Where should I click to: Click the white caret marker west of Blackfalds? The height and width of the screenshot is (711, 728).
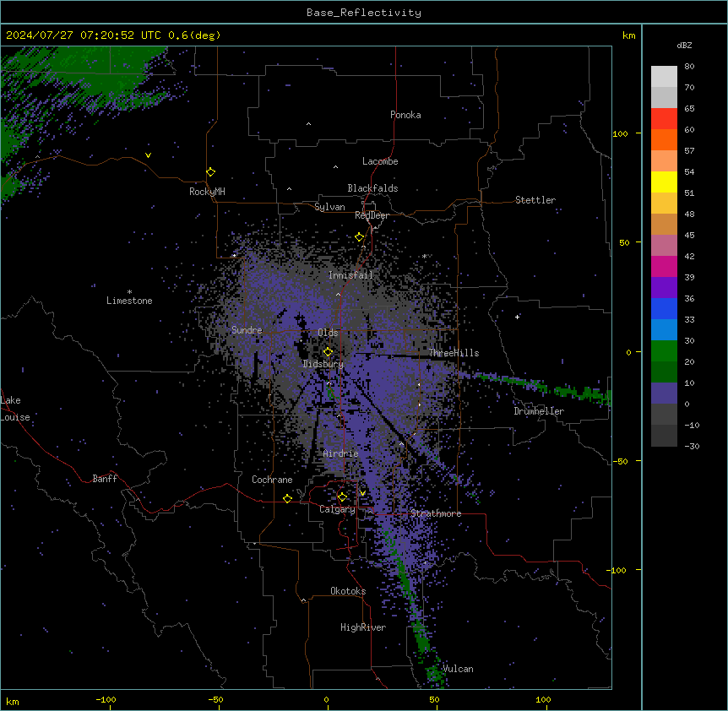pos(289,189)
